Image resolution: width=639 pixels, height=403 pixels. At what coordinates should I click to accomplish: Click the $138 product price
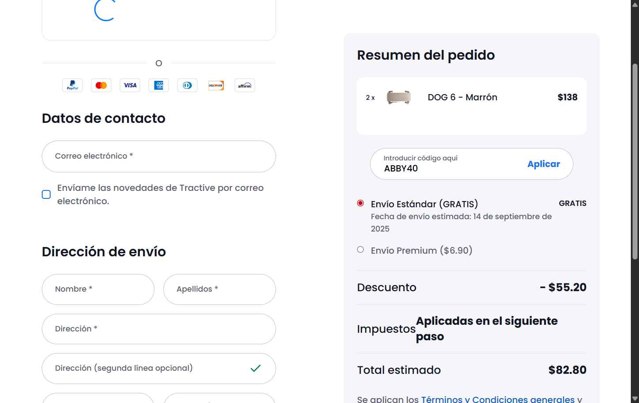tap(567, 97)
